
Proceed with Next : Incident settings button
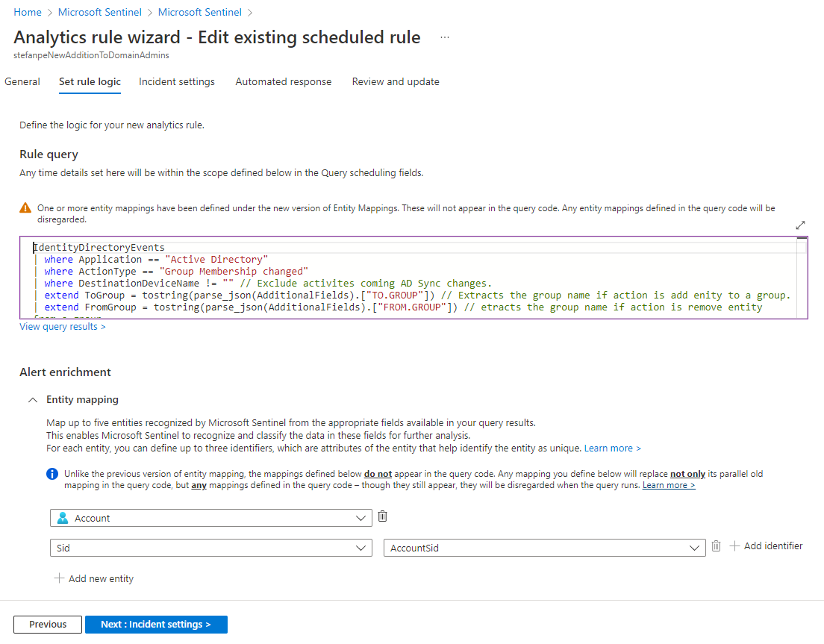pyautogui.click(x=156, y=625)
